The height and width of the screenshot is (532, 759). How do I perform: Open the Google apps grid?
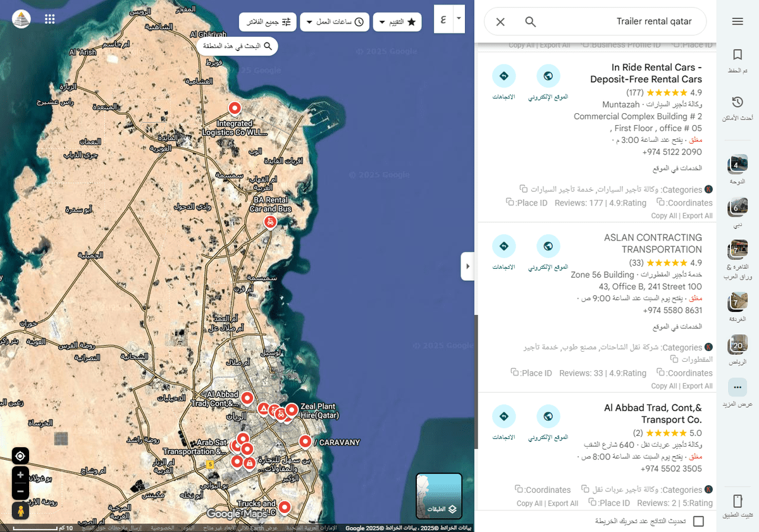tap(50, 19)
